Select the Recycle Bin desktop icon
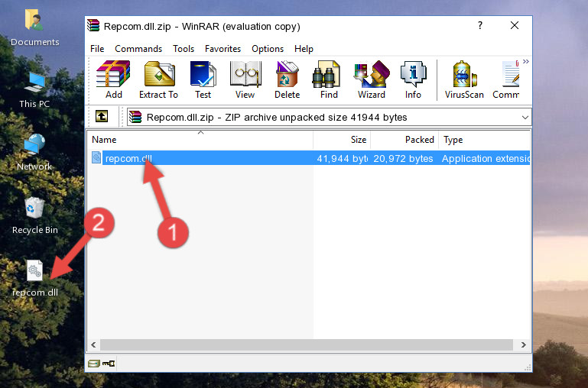The image size is (588, 388). click(34, 215)
